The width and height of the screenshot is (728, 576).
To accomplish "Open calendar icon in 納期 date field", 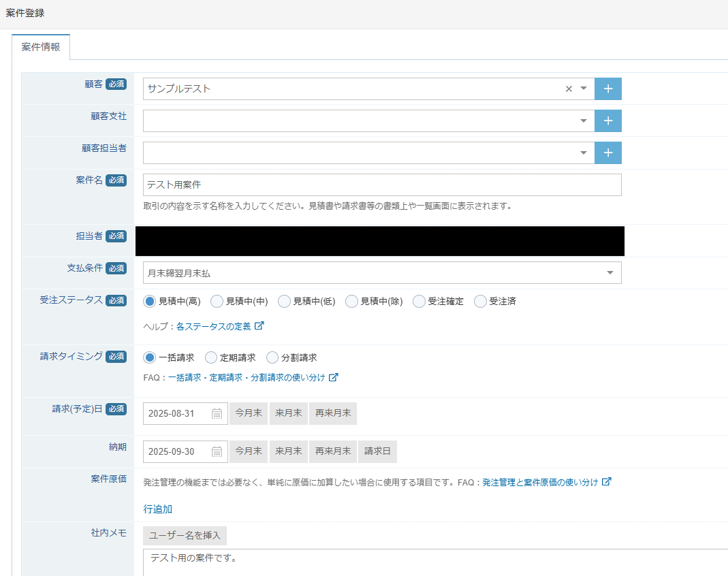I will 217,451.
